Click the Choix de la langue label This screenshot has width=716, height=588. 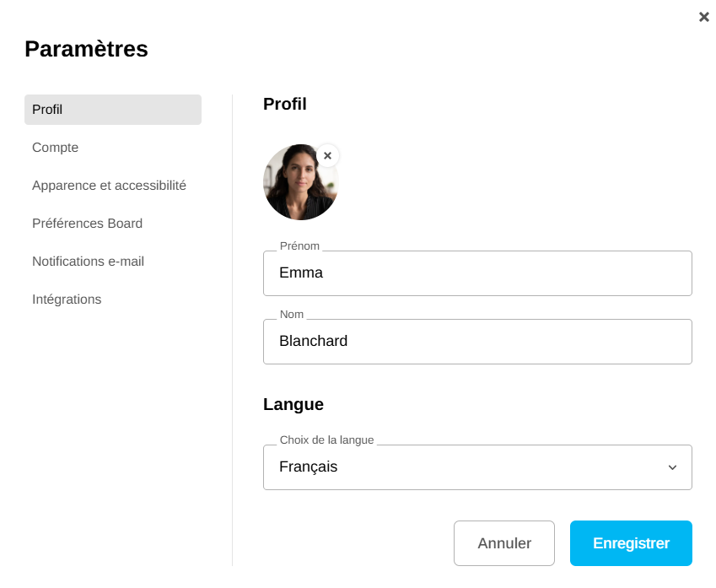[x=326, y=440]
